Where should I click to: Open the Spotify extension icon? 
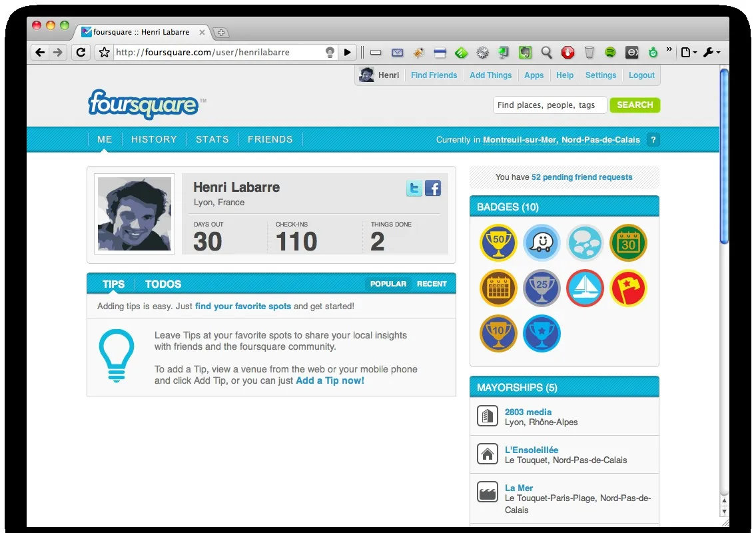click(x=610, y=52)
